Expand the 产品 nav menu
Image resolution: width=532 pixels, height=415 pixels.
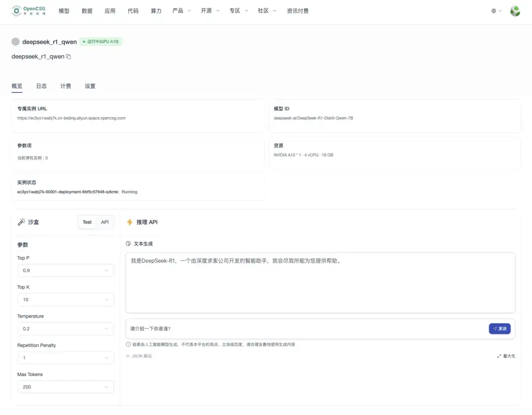click(181, 11)
